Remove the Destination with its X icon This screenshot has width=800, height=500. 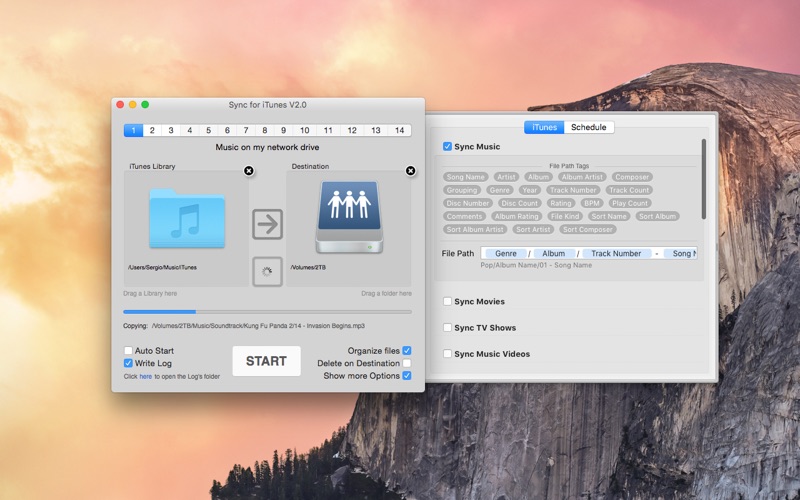click(411, 170)
